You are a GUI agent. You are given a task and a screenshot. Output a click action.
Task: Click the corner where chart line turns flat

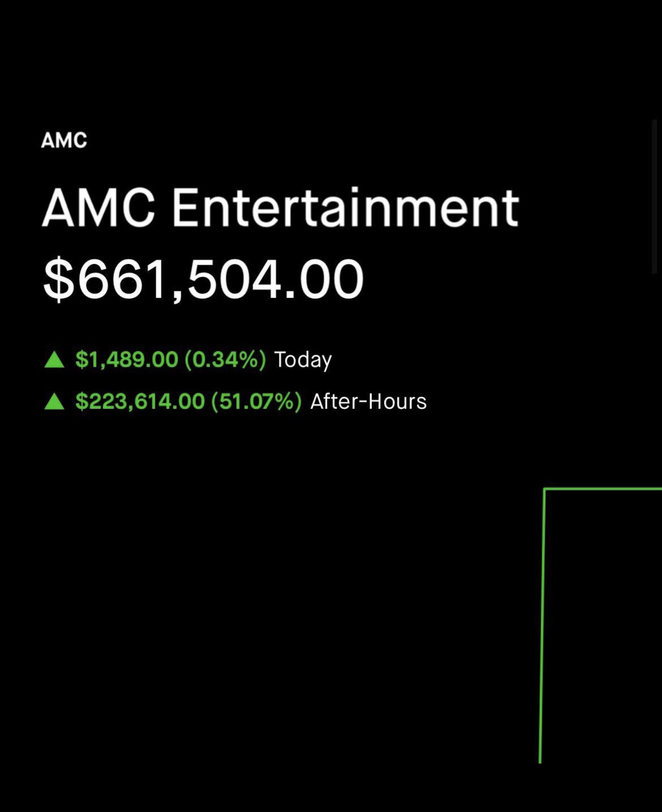point(545,489)
